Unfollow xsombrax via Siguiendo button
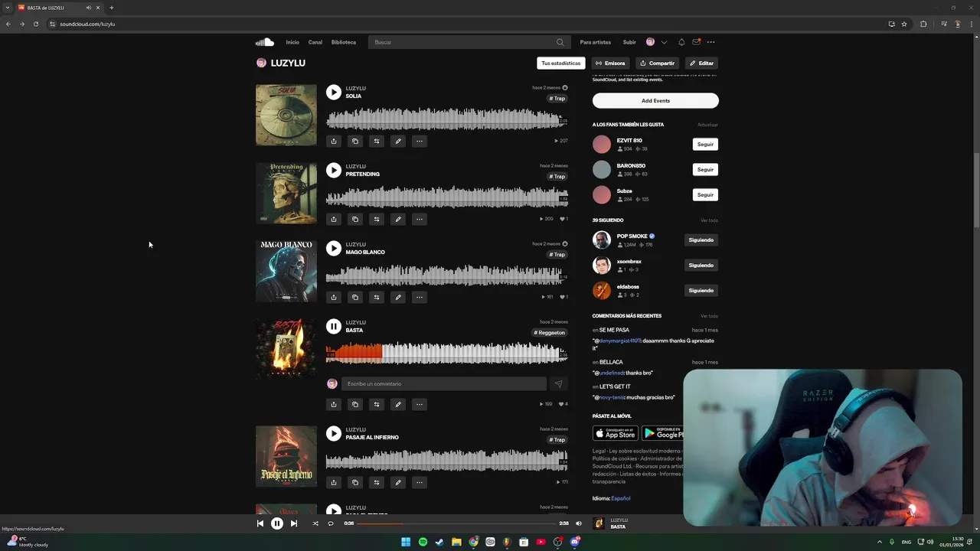 click(701, 266)
